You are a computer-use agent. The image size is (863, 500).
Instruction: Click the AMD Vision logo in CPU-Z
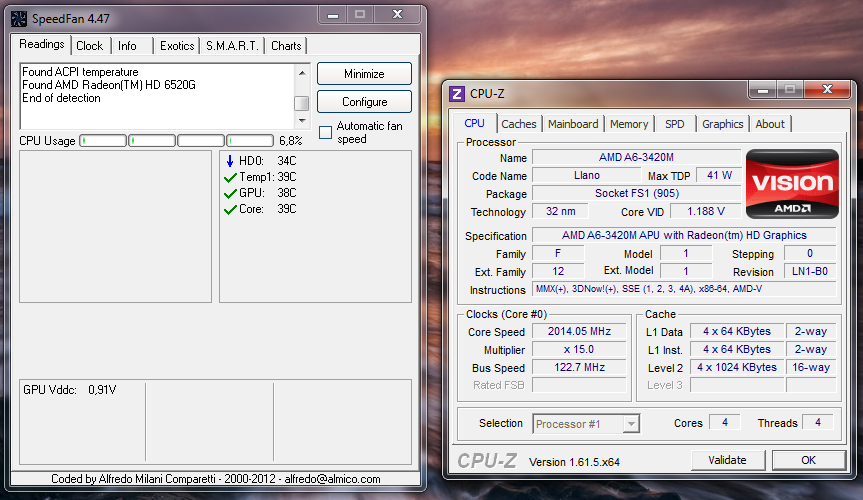coord(793,184)
